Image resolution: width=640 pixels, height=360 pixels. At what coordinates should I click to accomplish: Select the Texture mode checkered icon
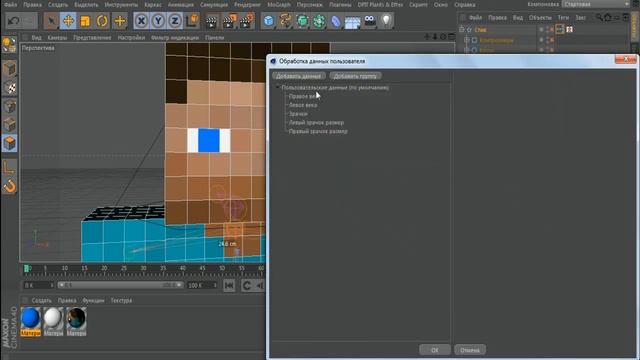(9, 87)
